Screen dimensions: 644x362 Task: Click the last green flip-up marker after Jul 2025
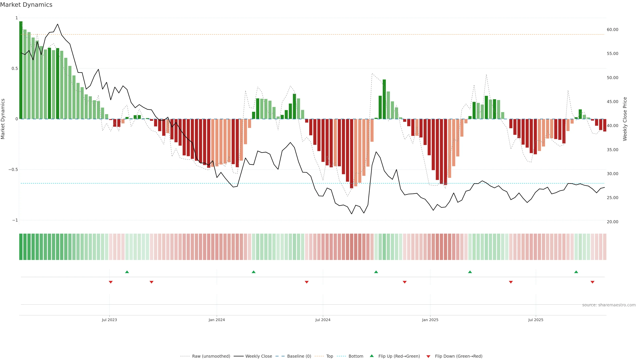[576, 272]
